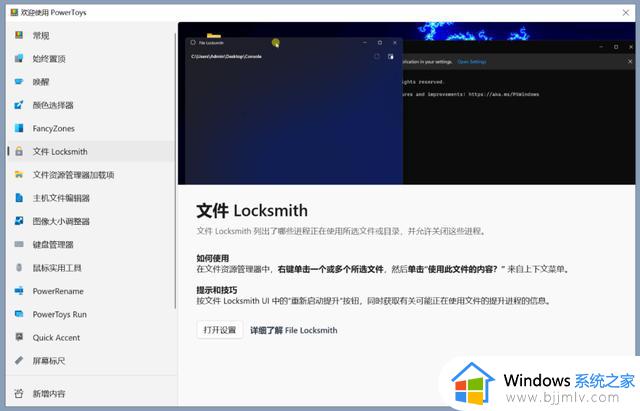
Task: Open Quick Accent page label
Action: [x=56, y=338]
